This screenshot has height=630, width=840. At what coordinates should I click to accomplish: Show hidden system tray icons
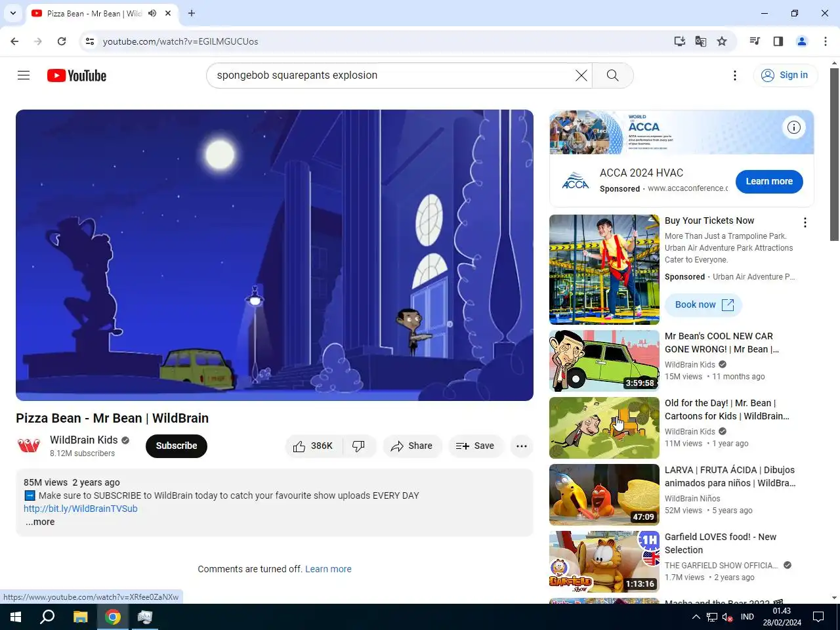point(696,617)
